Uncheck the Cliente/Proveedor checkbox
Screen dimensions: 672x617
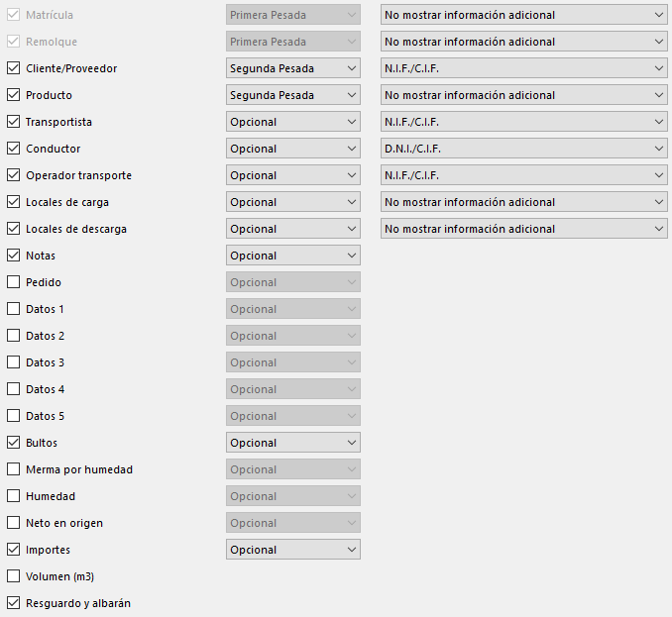[13, 68]
